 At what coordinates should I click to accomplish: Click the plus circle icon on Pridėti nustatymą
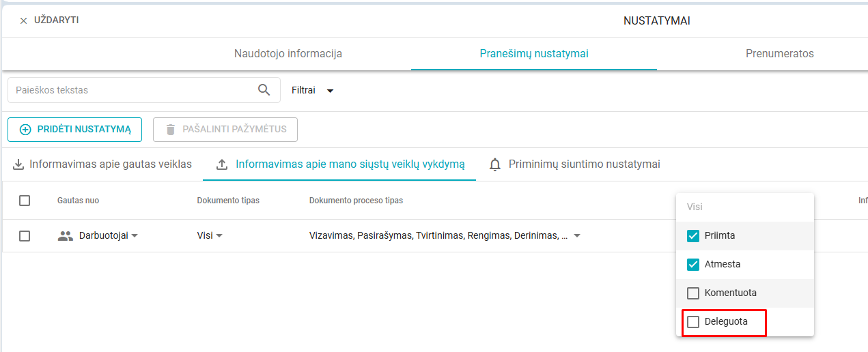(25, 130)
